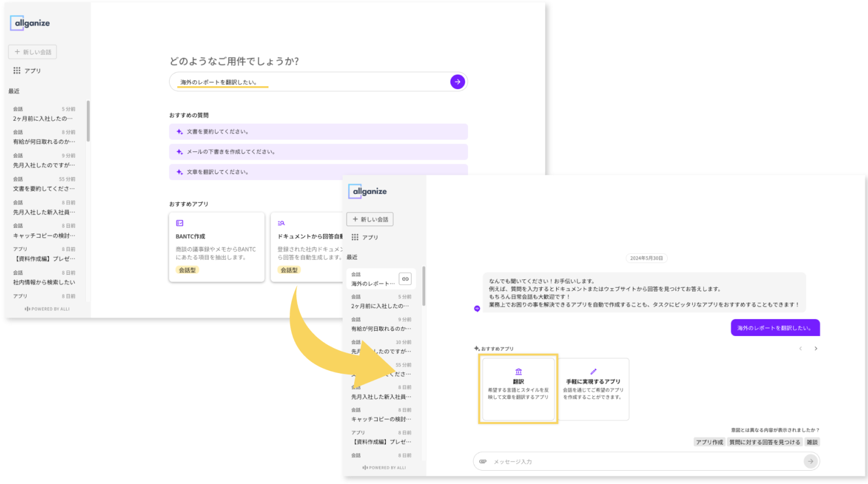This screenshot has height=484, width=868.
Task: Click the purple bot avatar icon by the greeting
Action: (477, 309)
